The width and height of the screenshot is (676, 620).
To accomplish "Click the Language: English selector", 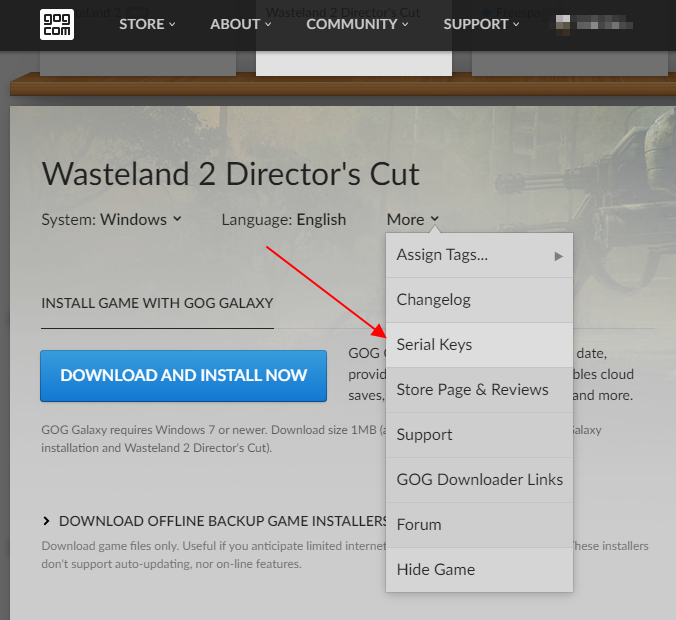I will click(x=284, y=219).
